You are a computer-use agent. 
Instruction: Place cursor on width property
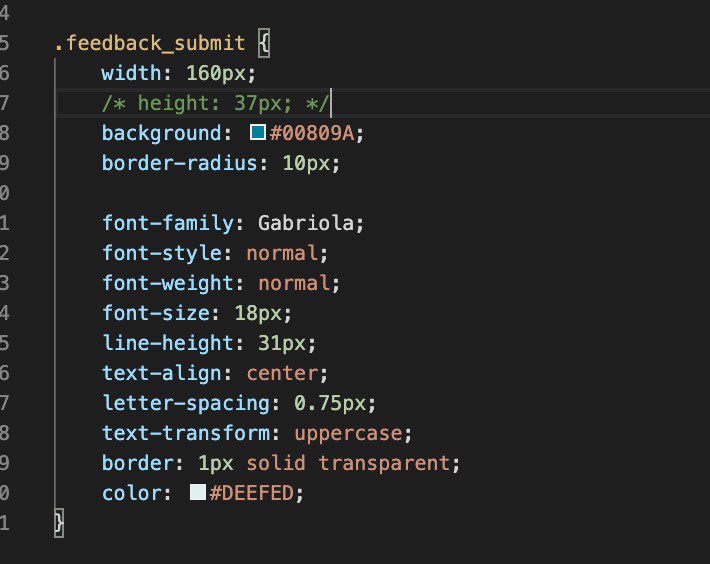click(131, 73)
